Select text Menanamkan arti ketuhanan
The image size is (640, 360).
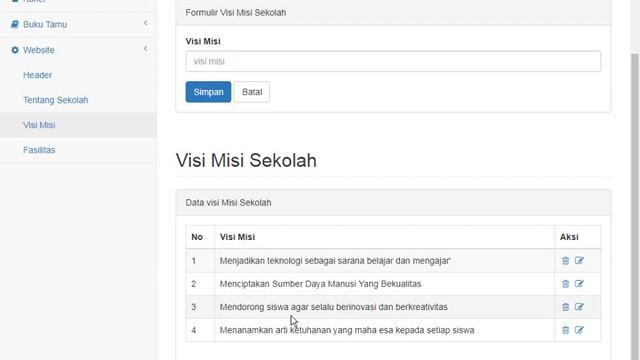coord(275,330)
